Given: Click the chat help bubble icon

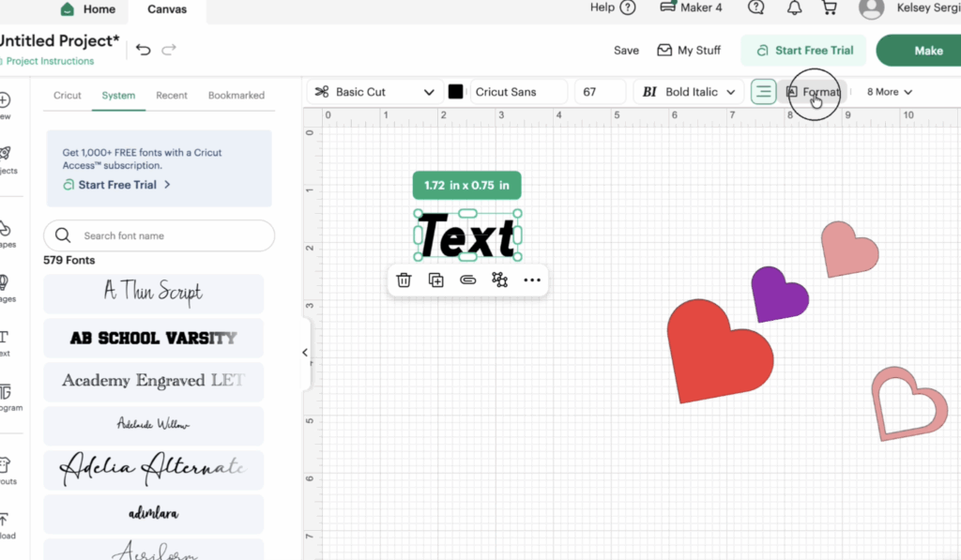Looking at the screenshot, I should tap(756, 8).
